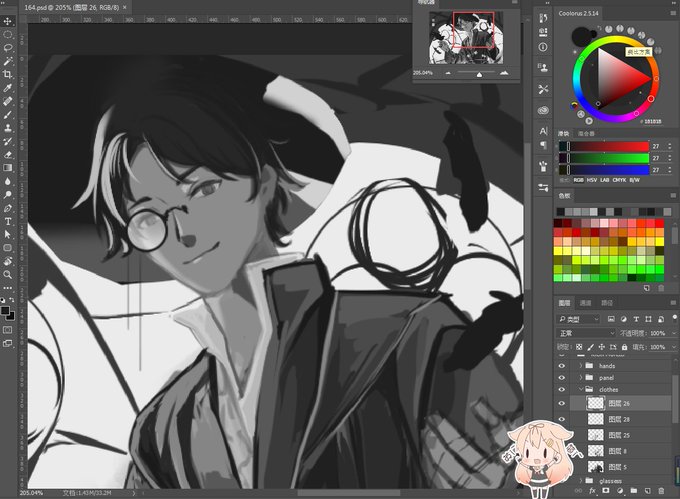Switch to the Paths tab

coord(607,303)
